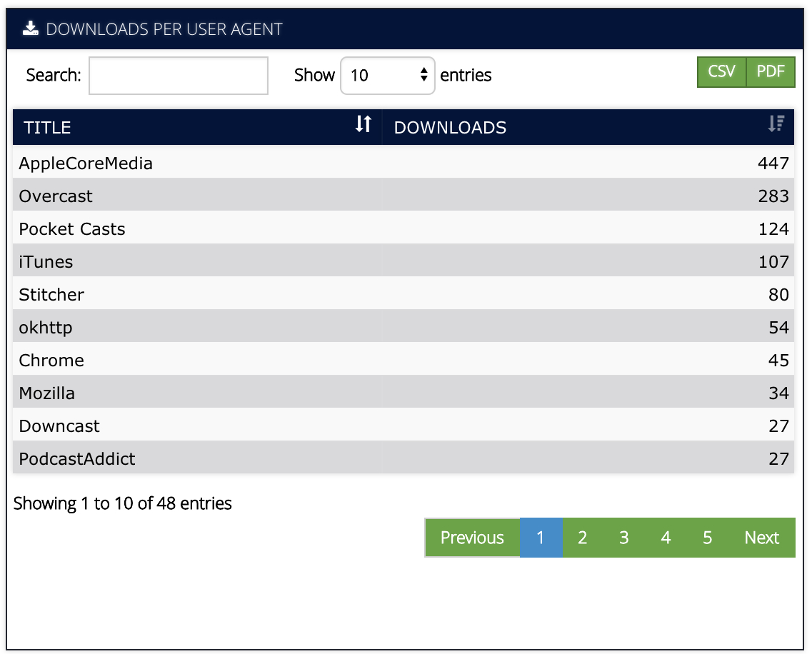Image resolution: width=812 pixels, height=654 pixels.
Task: Click the Next pagination button
Action: [x=761, y=538]
